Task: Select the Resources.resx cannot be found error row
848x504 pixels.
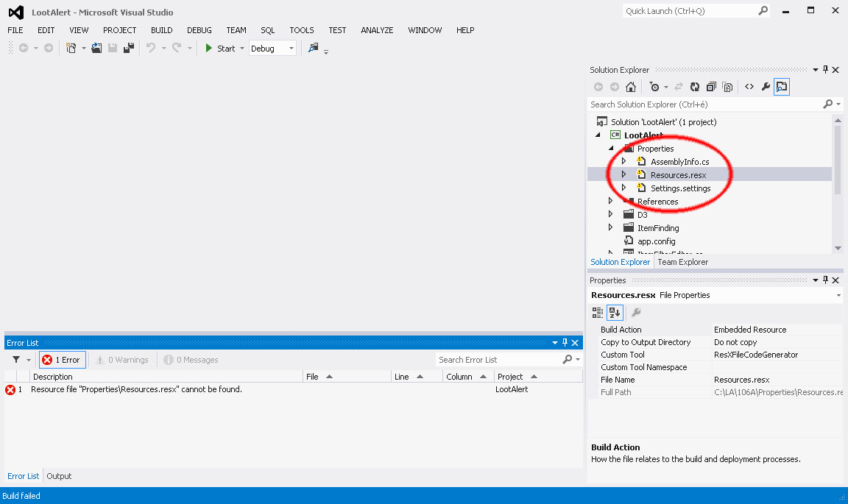Action: pyautogui.click(x=293, y=389)
